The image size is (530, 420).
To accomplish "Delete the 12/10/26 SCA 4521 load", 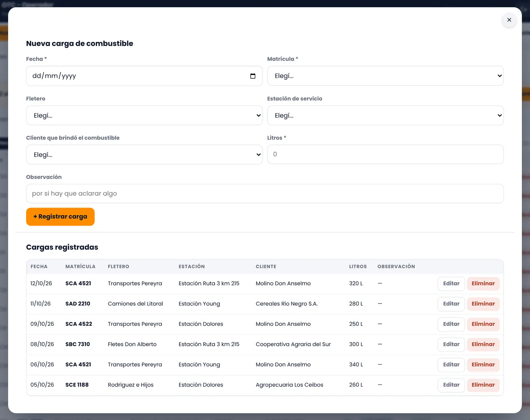I will click(483, 283).
